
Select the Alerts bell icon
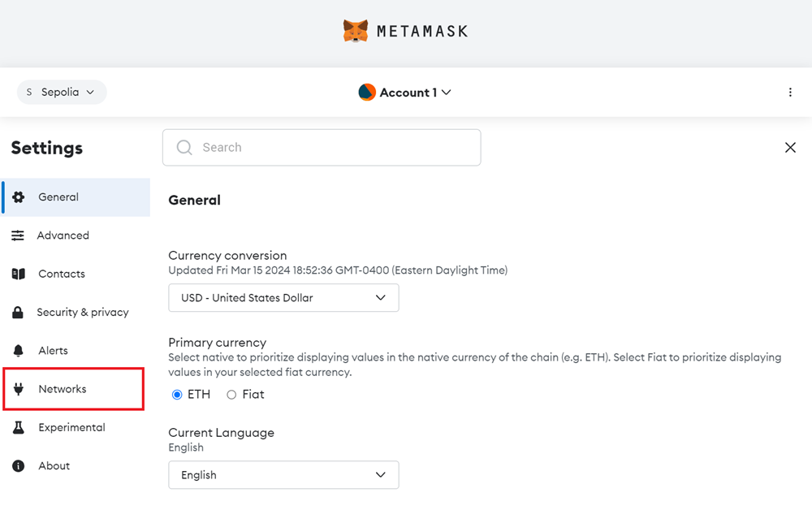coord(19,350)
